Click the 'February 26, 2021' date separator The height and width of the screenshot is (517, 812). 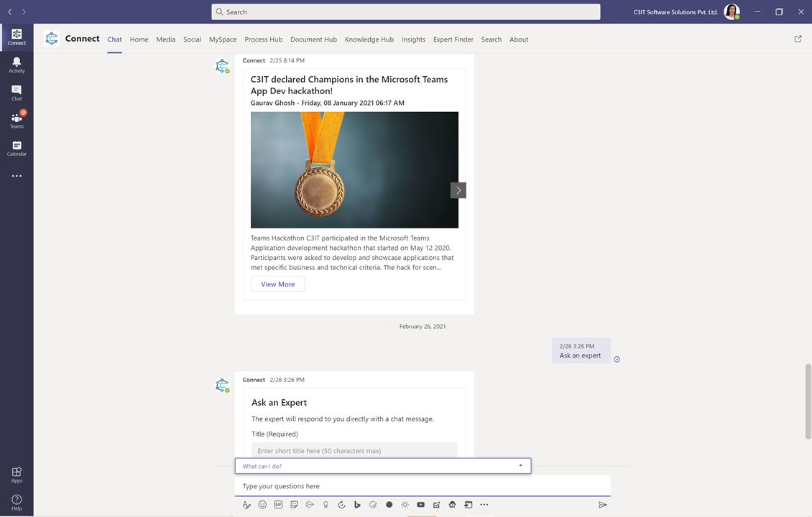coord(423,327)
